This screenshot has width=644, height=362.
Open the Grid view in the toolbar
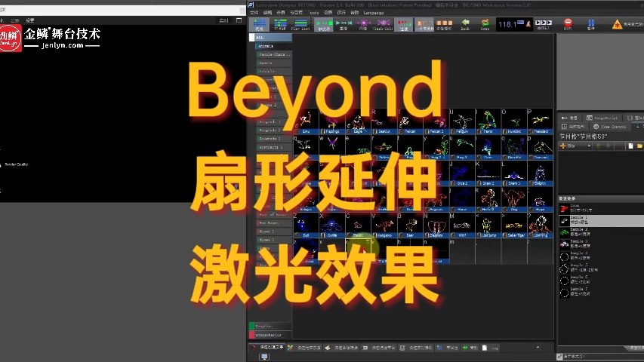pos(259,25)
